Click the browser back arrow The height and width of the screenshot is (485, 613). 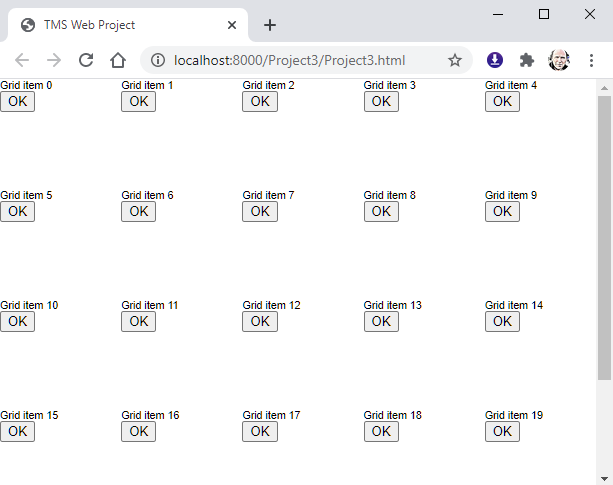tap(22, 60)
